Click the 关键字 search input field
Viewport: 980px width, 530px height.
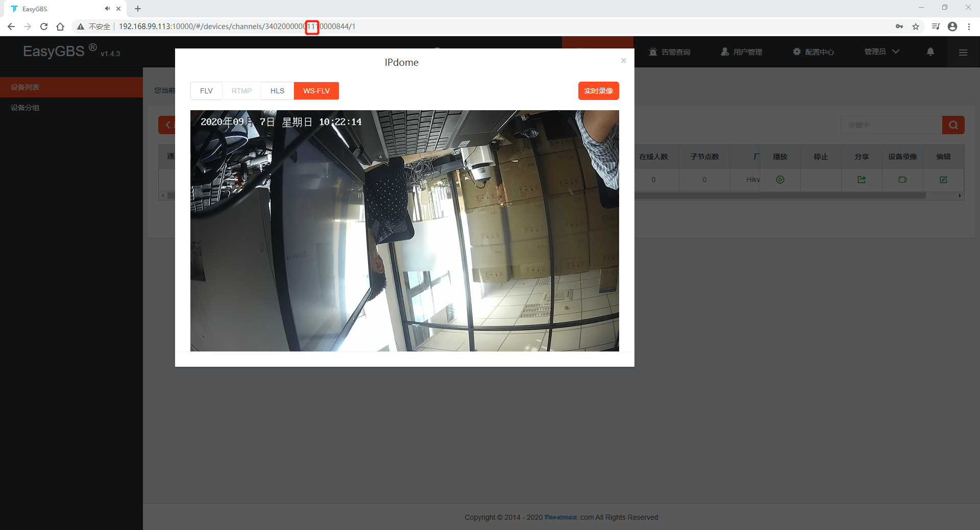[x=891, y=125]
